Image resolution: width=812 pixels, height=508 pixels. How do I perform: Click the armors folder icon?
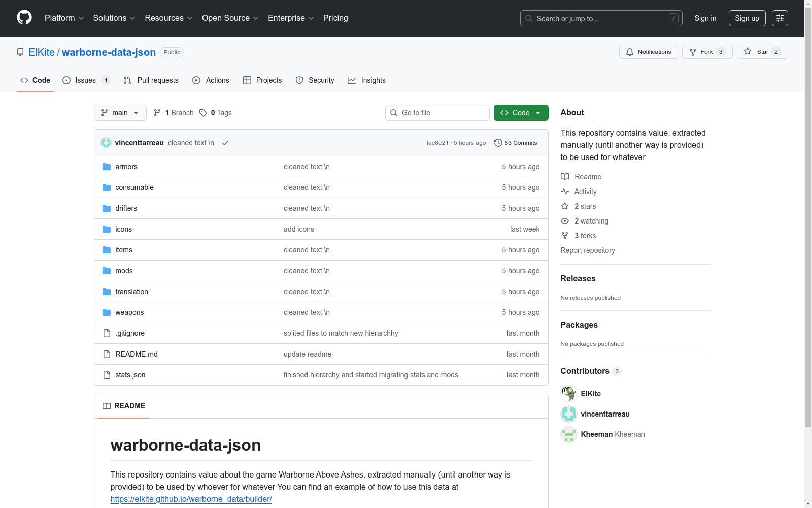tap(107, 167)
